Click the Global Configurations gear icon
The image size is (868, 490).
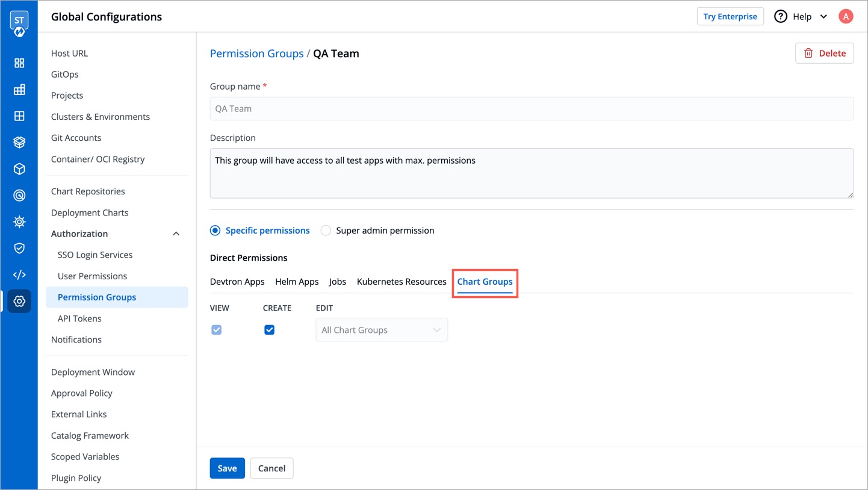19,301
